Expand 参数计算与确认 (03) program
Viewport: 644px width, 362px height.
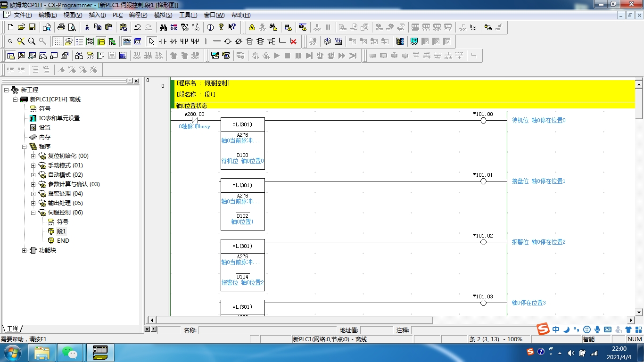33,184
